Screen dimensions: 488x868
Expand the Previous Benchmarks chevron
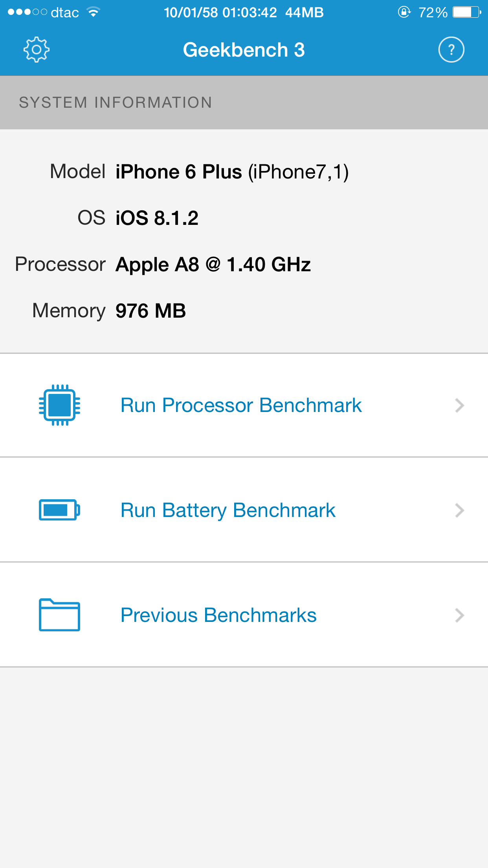pos(459,615)
